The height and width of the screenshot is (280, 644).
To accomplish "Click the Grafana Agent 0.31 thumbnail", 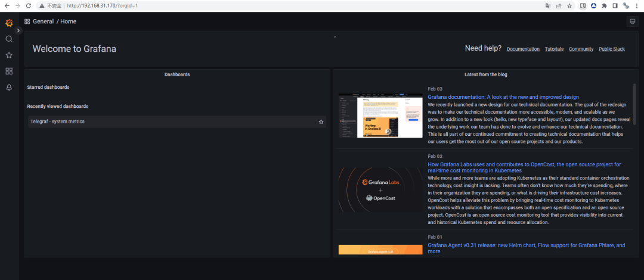I will click(380, 250).
